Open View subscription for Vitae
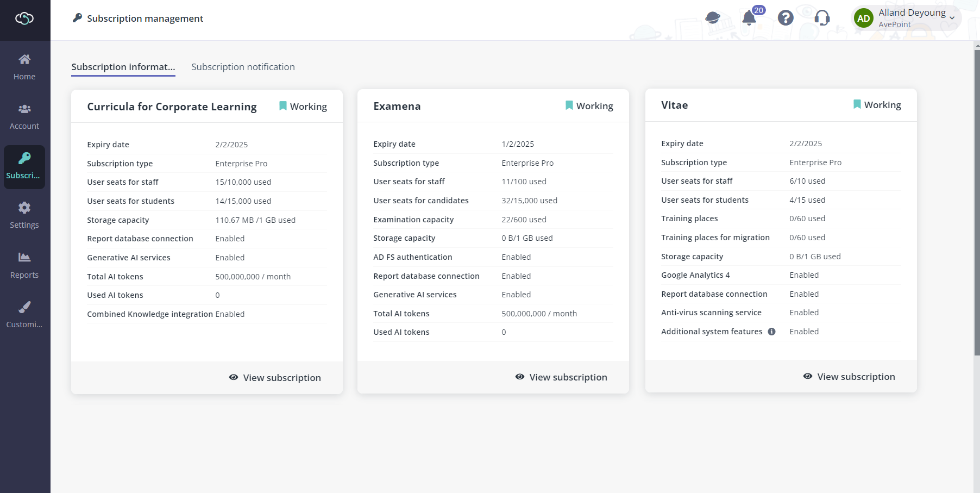Image resolution: width=980 pixels, height=493 pixels. (x=849, y=377)
